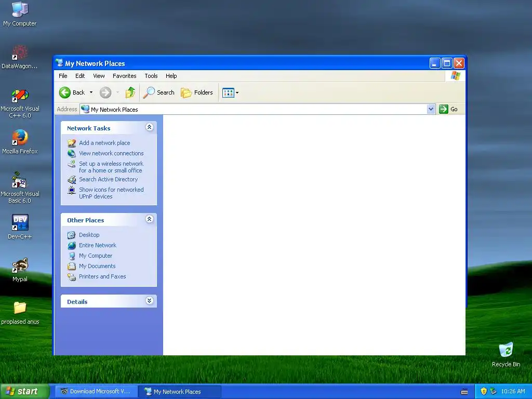
Task: Click the View network connections globe icon
Action: tap(72, 153)
